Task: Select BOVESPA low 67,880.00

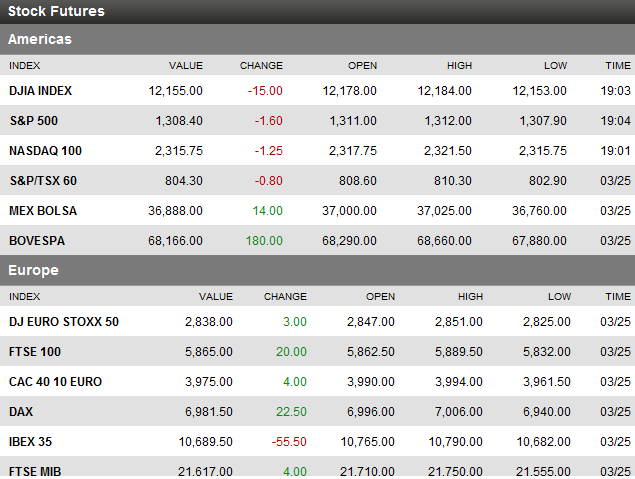Action: 539,241
